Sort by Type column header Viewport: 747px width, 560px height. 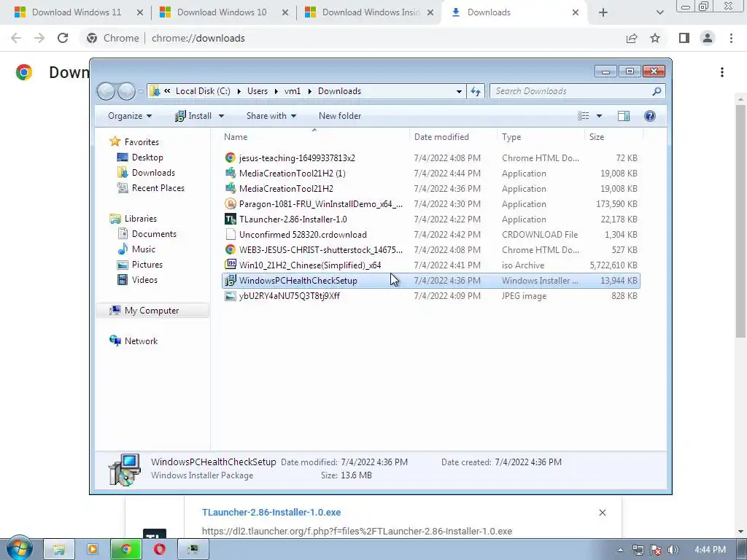coord(541,136)
